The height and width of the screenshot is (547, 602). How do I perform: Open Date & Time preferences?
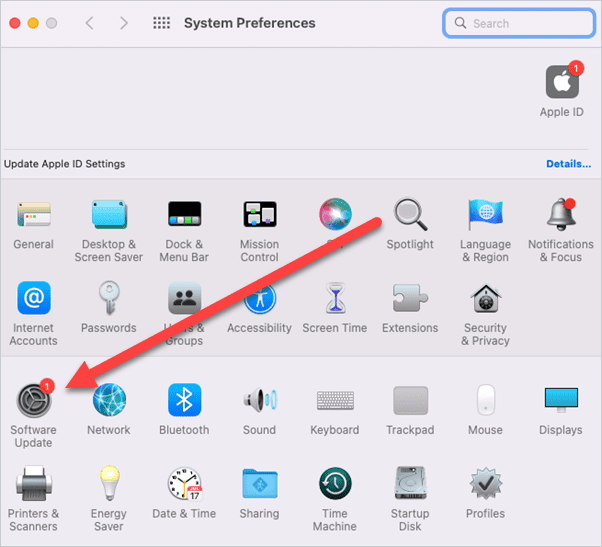185,484
